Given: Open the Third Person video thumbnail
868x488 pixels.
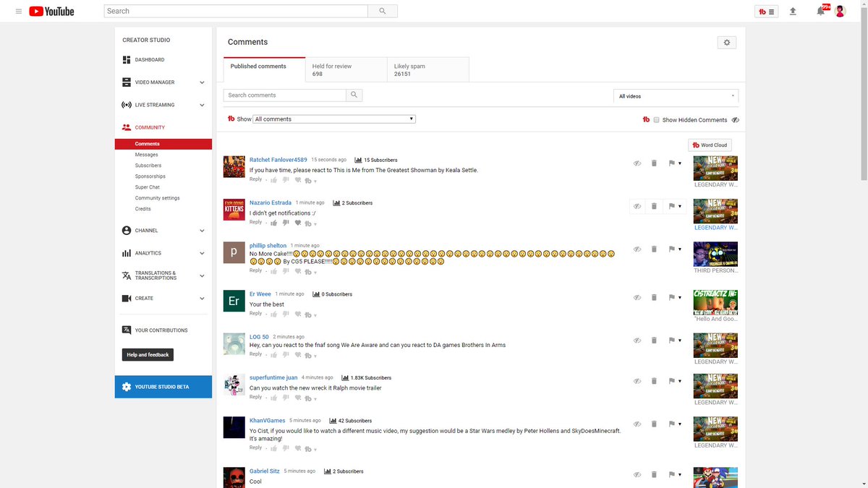Looking at the screenshot, I should 715,254.
